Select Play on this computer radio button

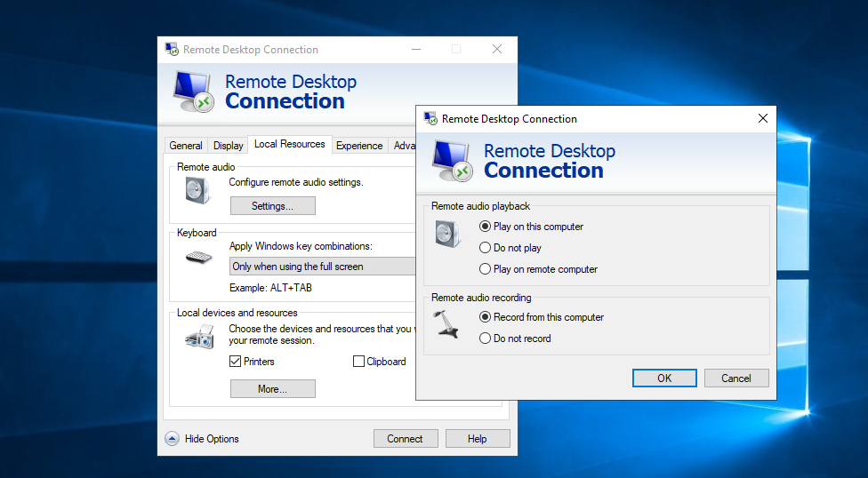point(531,227)
